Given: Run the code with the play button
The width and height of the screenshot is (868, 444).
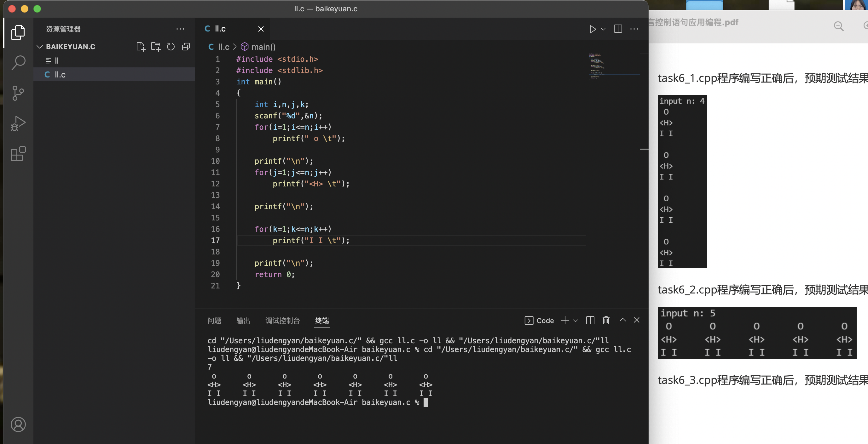Looking at the screenshot, I should [x=592, y=29].
